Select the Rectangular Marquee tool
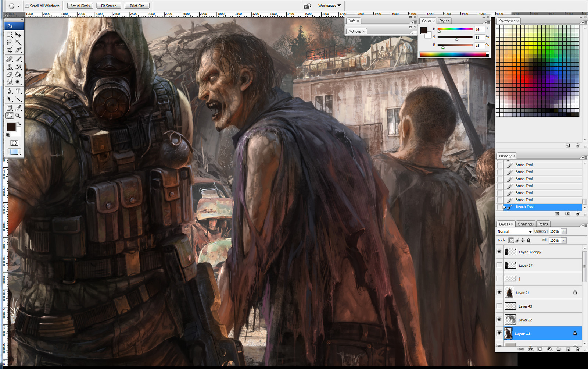588x369 pixels. click(x=10, y=35)
